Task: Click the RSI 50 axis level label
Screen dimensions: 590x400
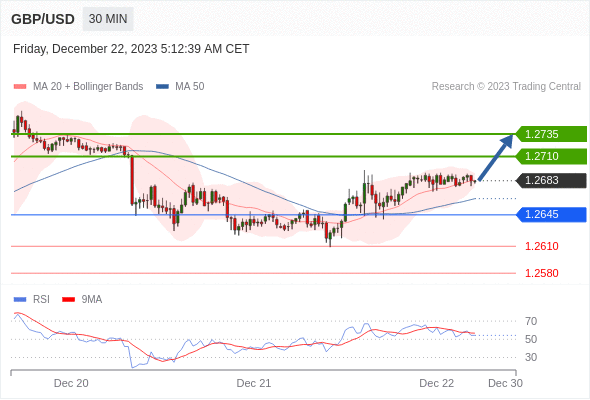Action: tap(531, 339)
